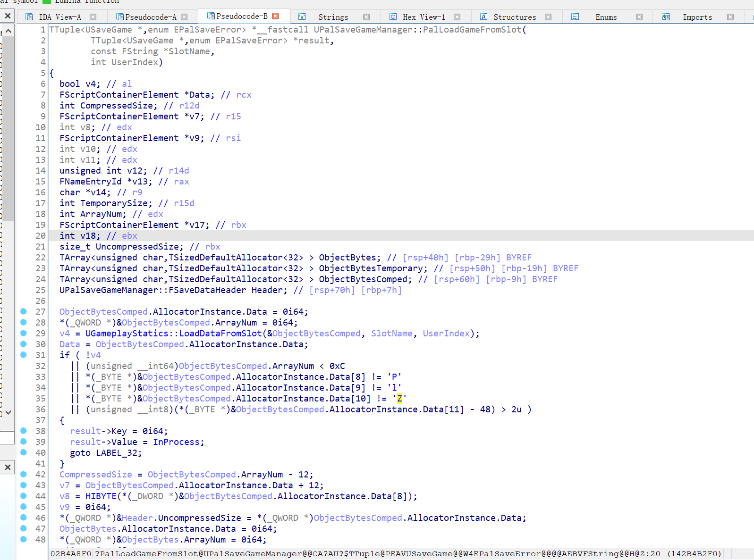
Task: Click 'const FString' on line 3
Action: pos(125,51)
